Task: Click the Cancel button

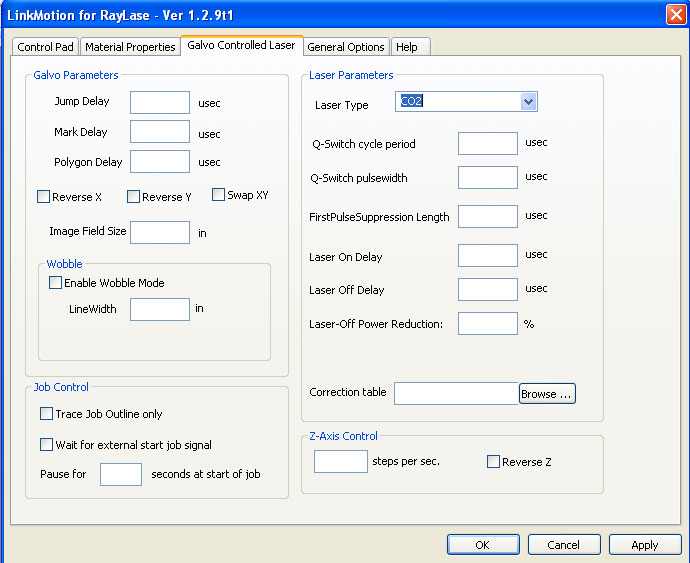Action: pos(564,545)
